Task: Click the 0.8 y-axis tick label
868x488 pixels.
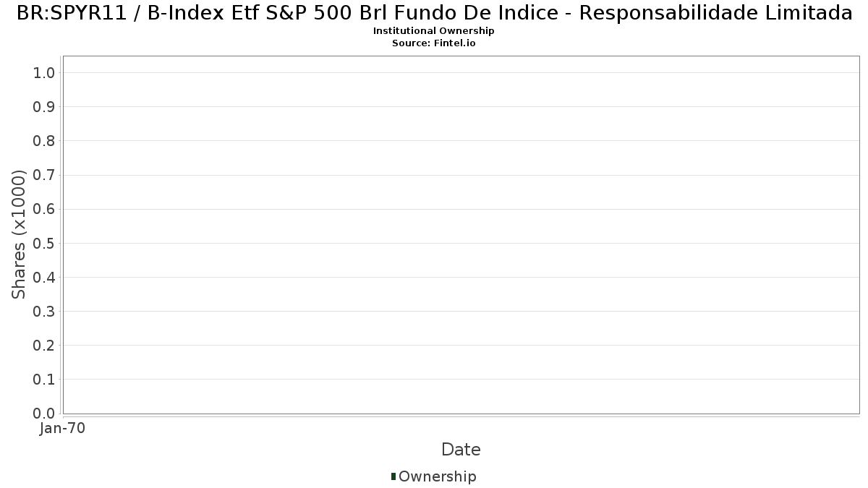Action: click(x=44, y=141)
